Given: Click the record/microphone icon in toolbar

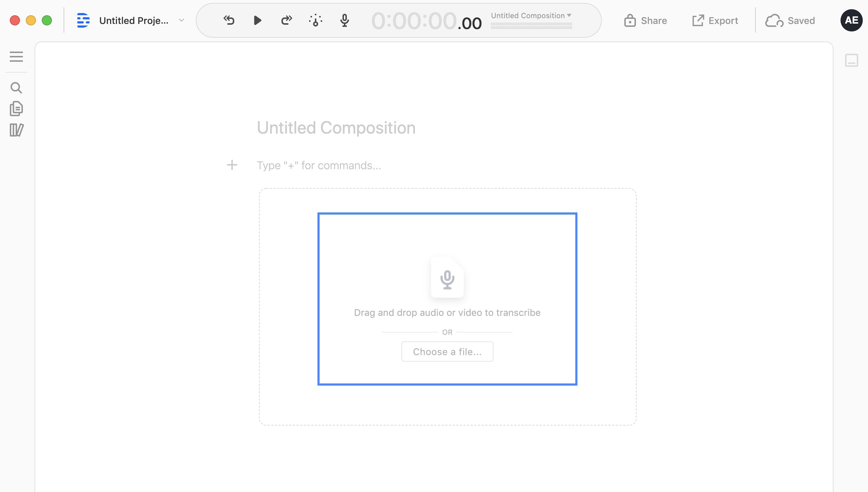Looking at the screenshot, I should click(x=345, y=20).
